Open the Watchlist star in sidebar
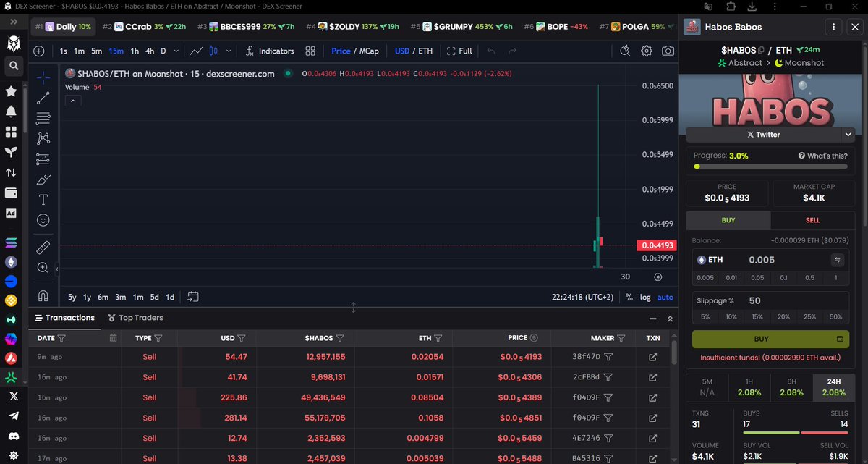The width and height of the screenshot is (868, 464). tap(11, 91)
